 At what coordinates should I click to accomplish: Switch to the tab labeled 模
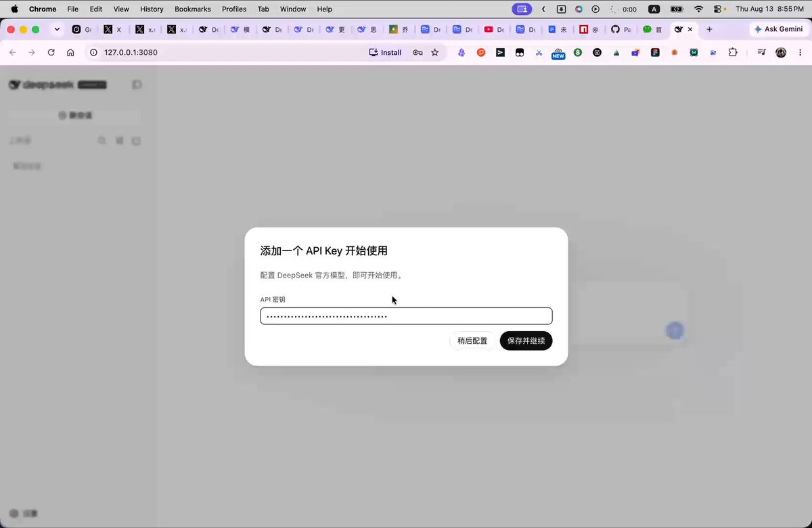[240, 29]
